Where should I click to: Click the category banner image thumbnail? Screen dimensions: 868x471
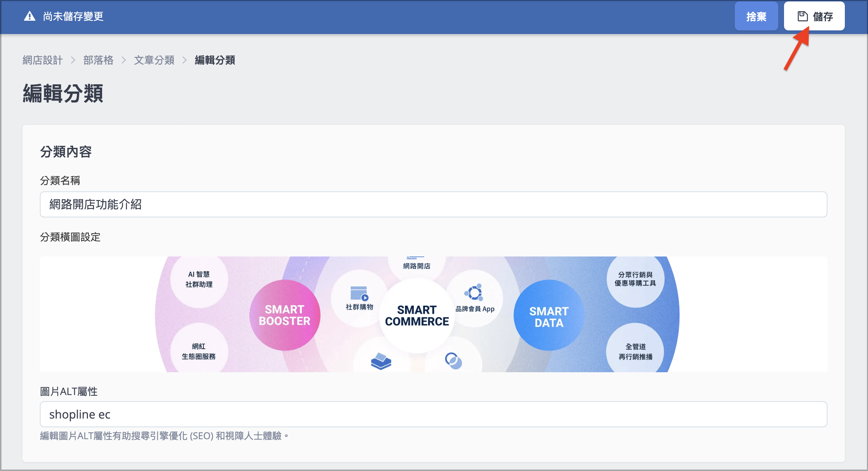433,314
